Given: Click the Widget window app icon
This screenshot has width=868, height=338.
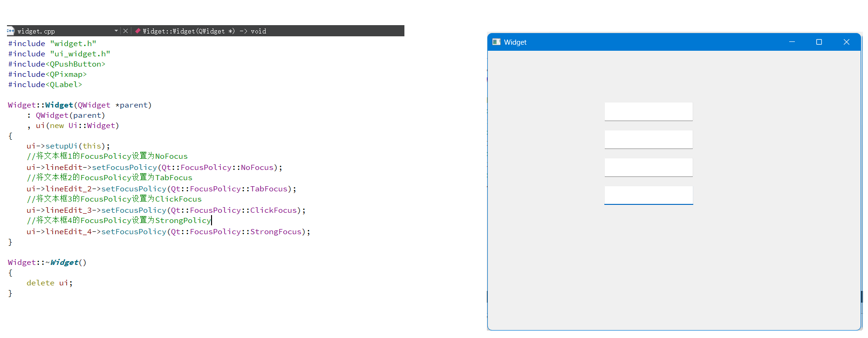Looking at the screenshot, I should pos(497,42).
